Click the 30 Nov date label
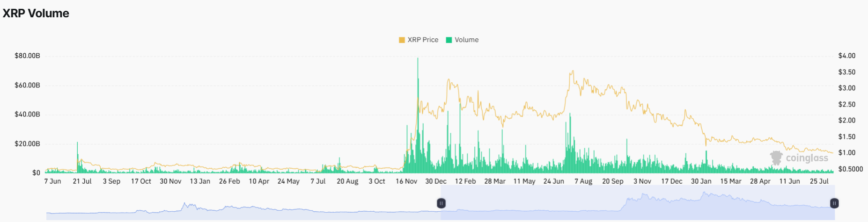 coord(170,181)
